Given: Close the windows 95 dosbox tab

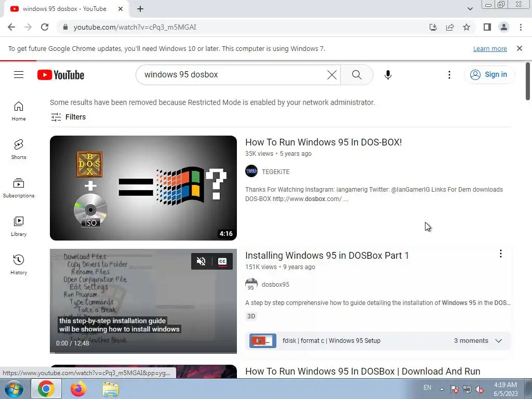Looking at the screenshot, I should coord(121,9).
